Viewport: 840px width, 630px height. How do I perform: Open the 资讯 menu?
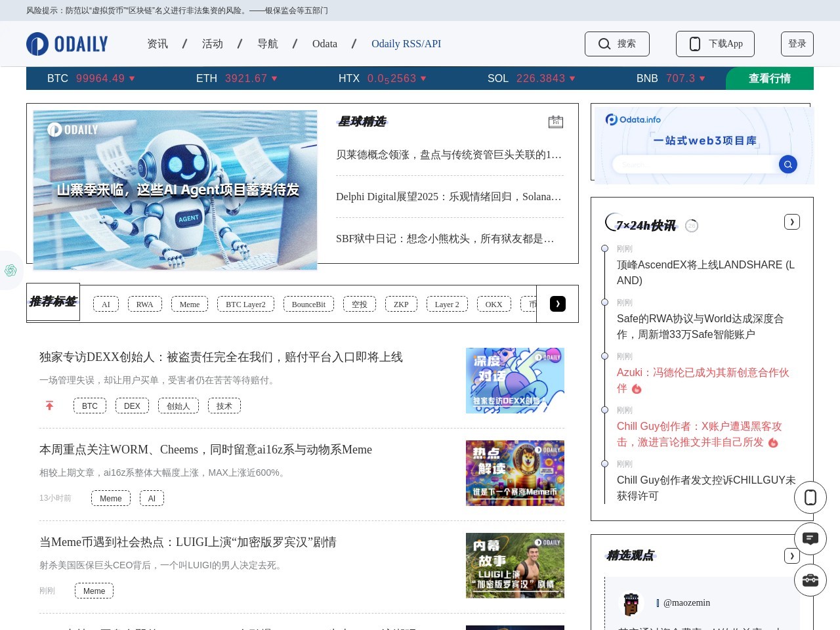[157, 44]
